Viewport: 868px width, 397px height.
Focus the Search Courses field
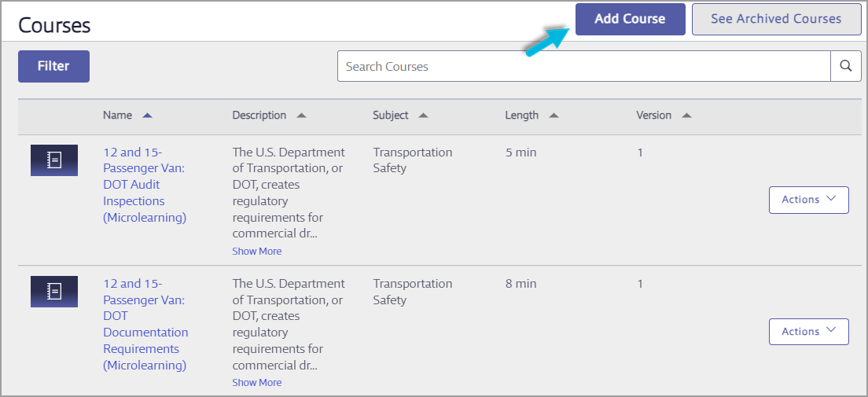click(583, 67)
